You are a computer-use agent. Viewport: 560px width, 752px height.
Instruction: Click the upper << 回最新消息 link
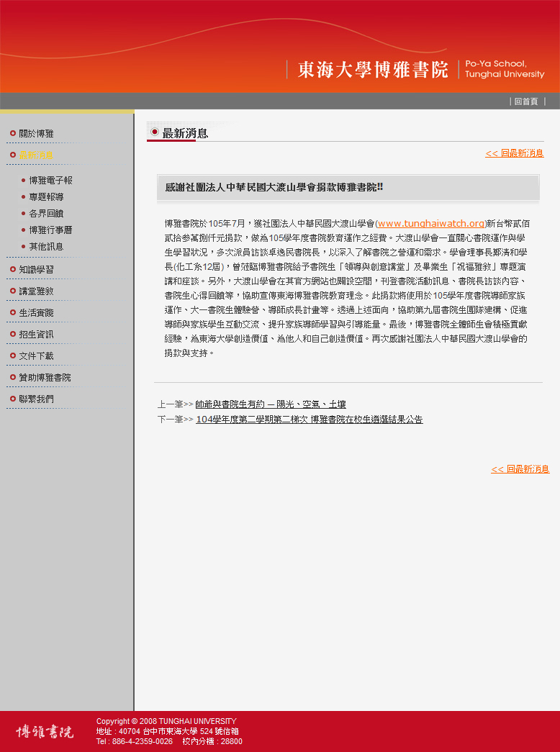(515, 153)
